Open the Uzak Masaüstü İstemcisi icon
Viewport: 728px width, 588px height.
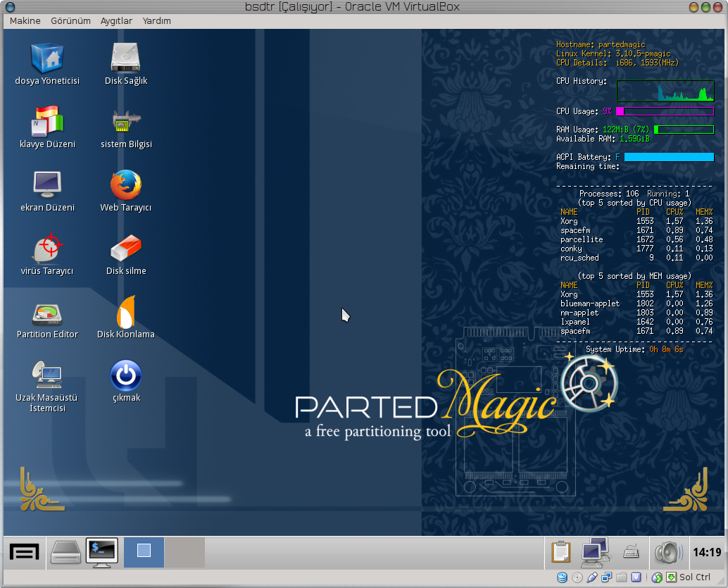(x=47, y=387)
